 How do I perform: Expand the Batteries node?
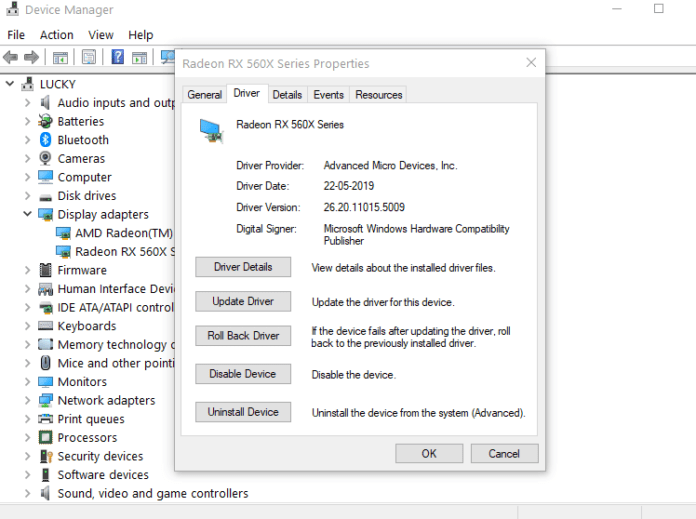coord(28,121)
